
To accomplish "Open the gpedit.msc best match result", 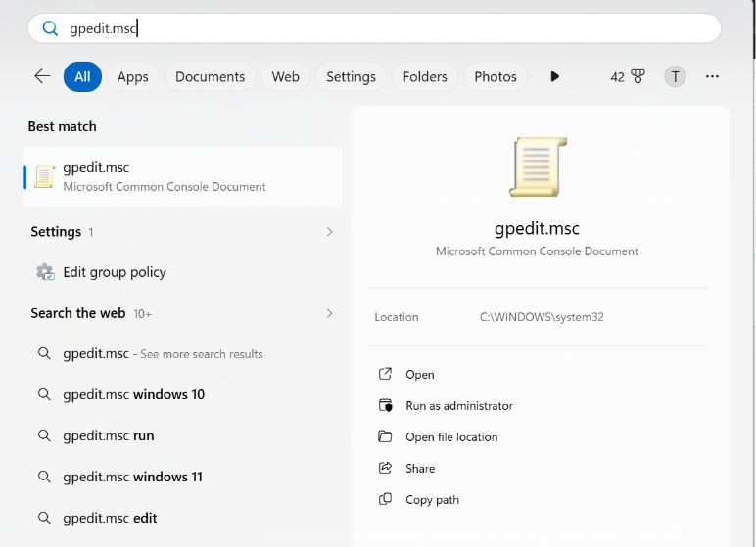I will click(x=182, y=177).
